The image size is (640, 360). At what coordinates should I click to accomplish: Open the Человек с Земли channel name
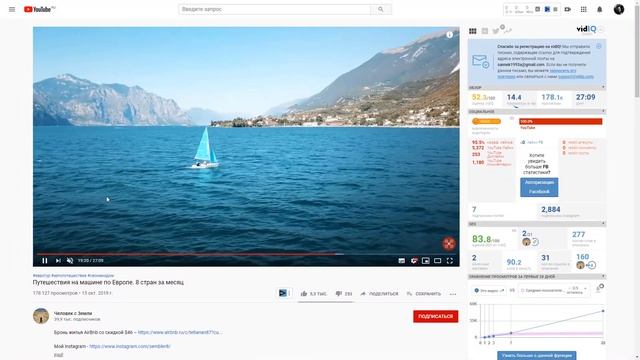[73, 313]
